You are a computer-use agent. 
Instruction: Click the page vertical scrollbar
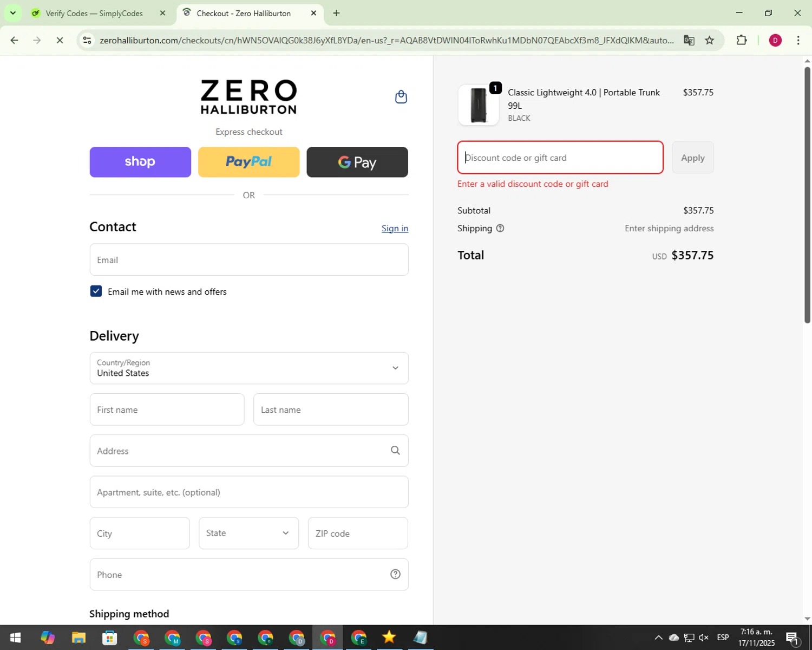pos(807,195)
